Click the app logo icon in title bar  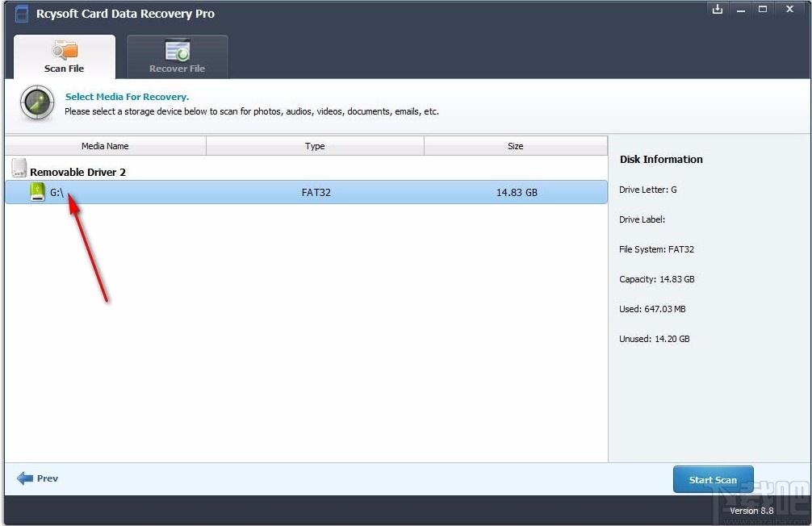point(21,14)
